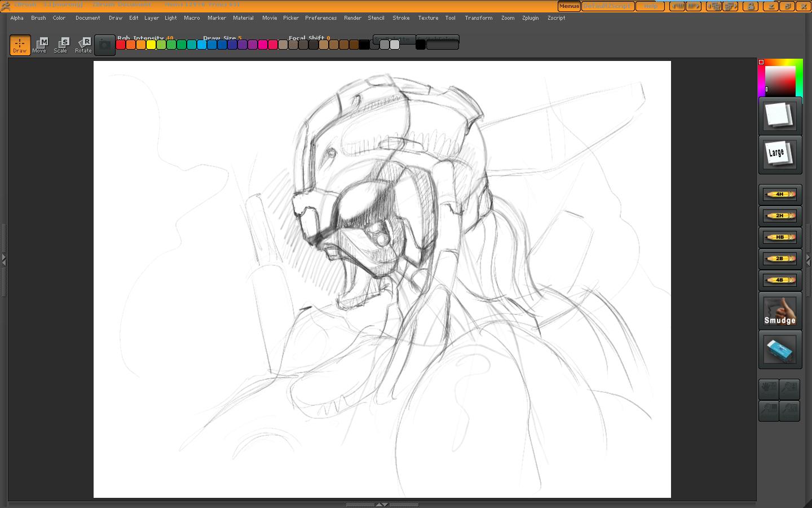
Task: Click the DefaultZScript button
Action: click(608, 6)
